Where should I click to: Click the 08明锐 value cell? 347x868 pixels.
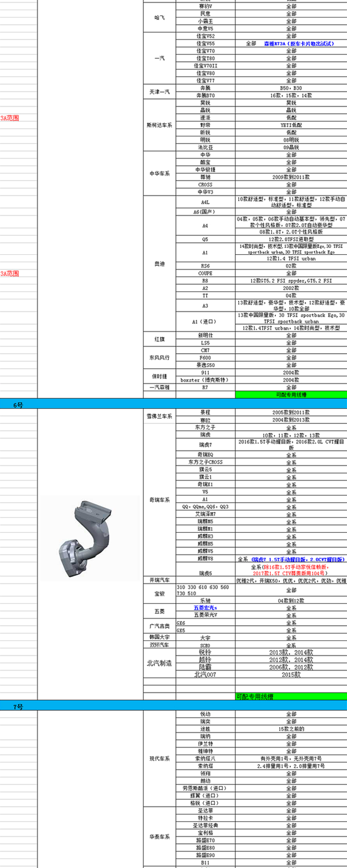[291, 140]
